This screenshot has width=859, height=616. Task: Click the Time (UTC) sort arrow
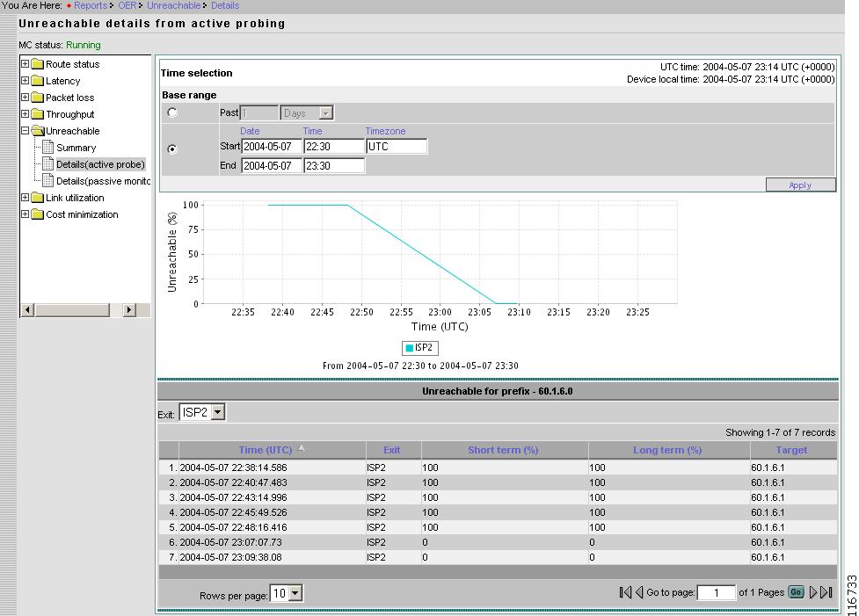[x=302, y=449]
